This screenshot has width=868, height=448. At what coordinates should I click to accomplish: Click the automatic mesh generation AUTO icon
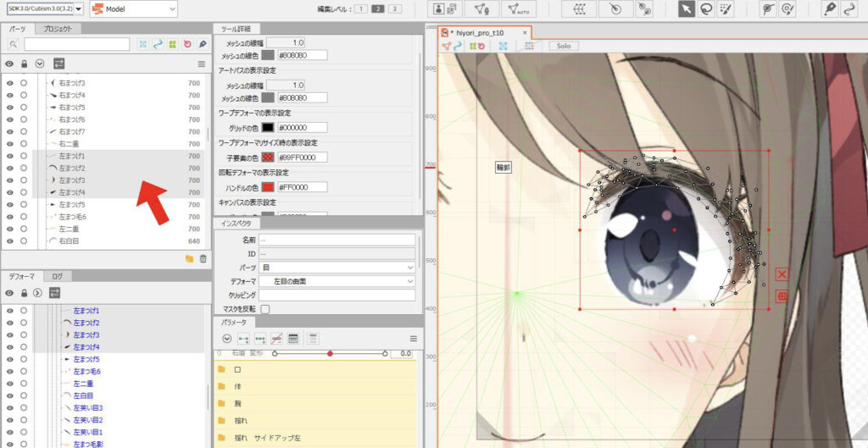point(519,9)
